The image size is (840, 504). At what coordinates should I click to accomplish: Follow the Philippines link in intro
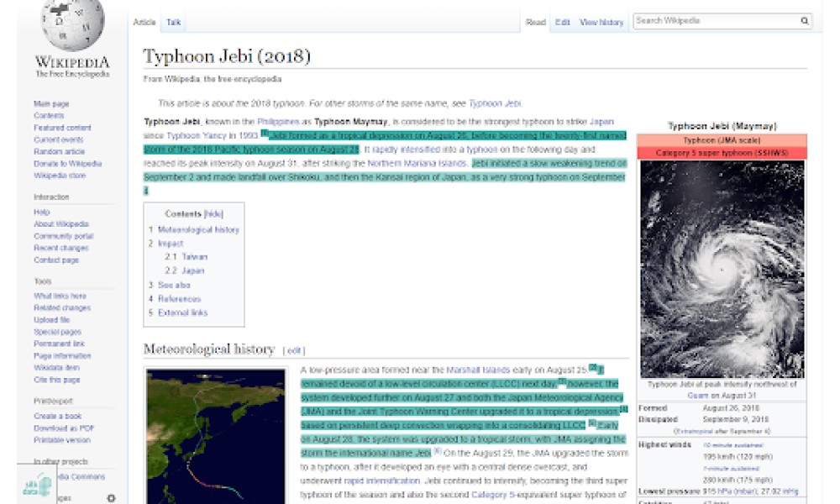click(278, 122)
